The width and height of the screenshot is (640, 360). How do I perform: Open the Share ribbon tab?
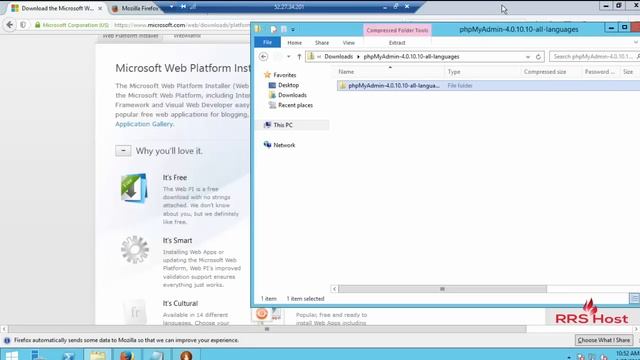click(322, 42)
